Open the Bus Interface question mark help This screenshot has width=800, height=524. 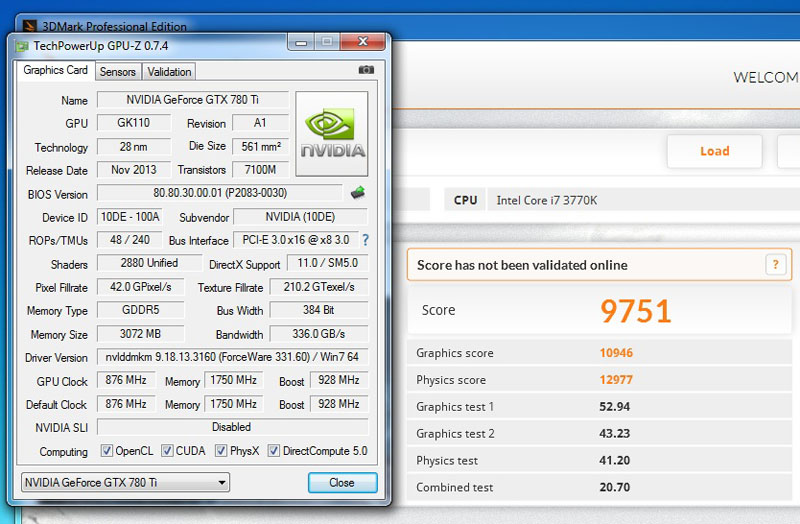point(365,240)
